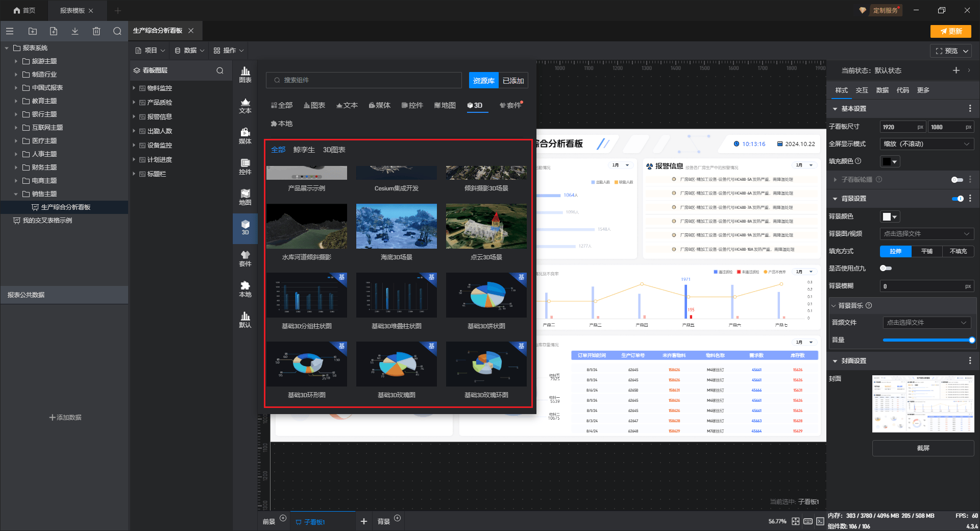
Task: Select 拉伸 fill mode
Action: pyautogui.click(x=895, y=251)
